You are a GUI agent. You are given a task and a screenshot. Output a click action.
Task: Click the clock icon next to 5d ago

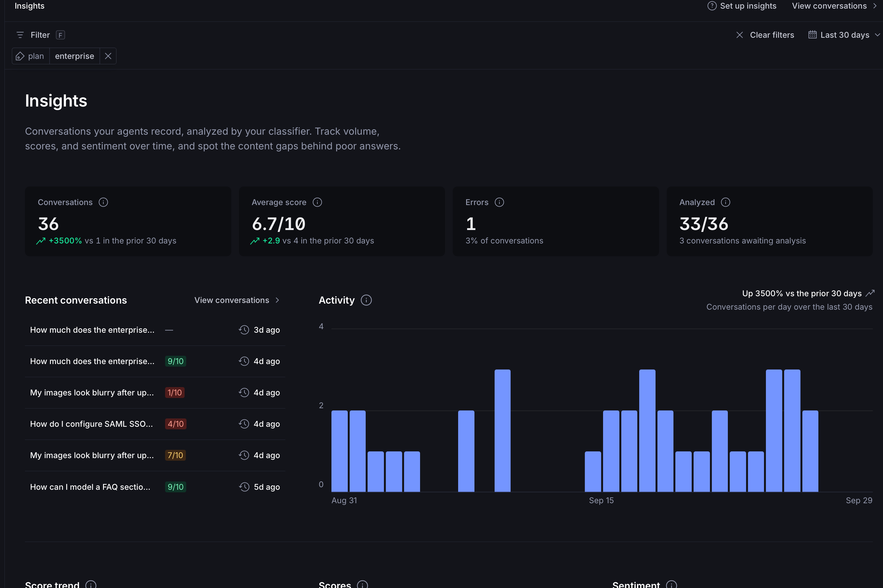point(244,487)
